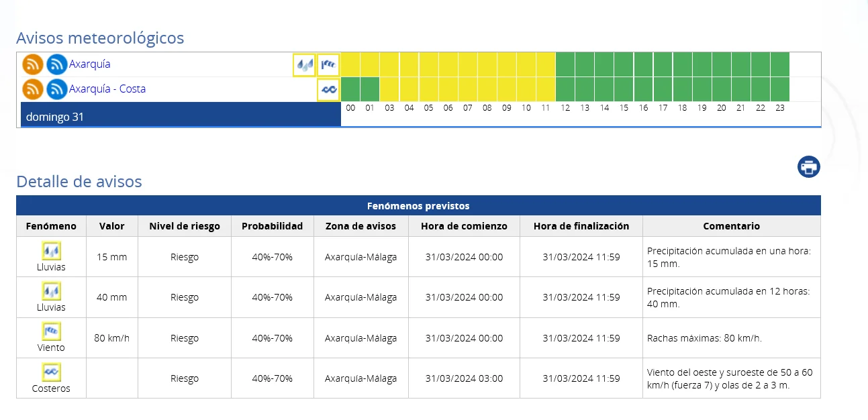The image size is (868, 420).
Task: Click the 'Nivel de riesgo' column header
Action: 185,226
